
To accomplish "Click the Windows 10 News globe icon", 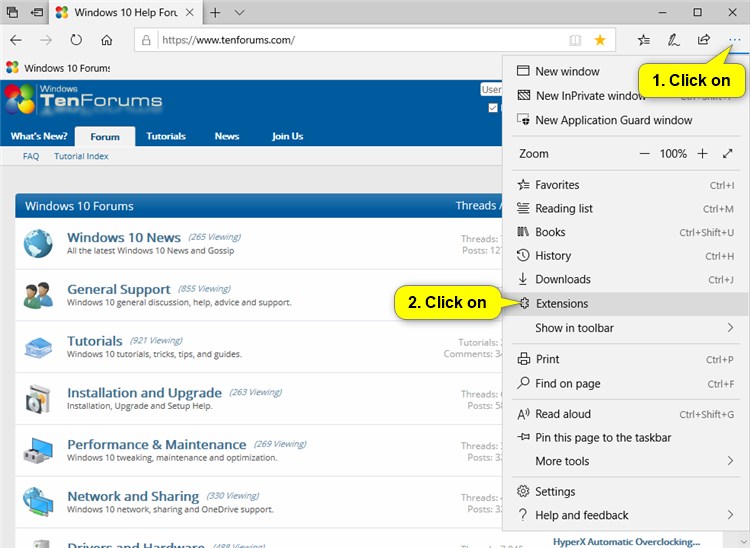I will pos(38,243).
